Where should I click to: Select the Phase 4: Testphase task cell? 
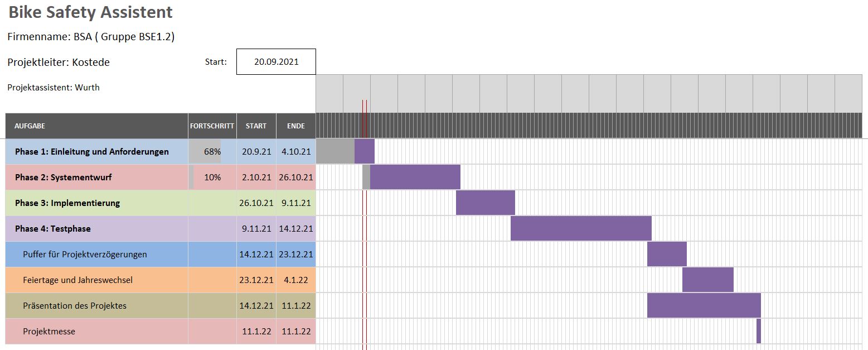(x=53, y=229)
